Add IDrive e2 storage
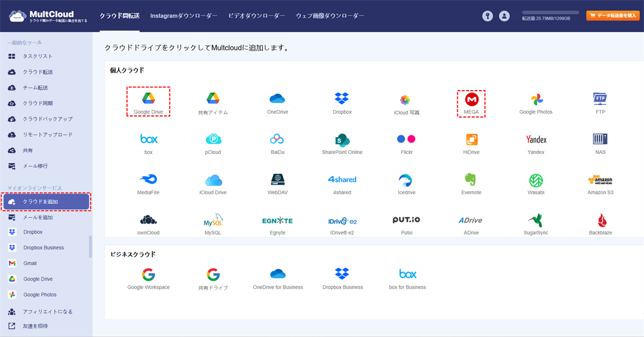 click(342, 221)
